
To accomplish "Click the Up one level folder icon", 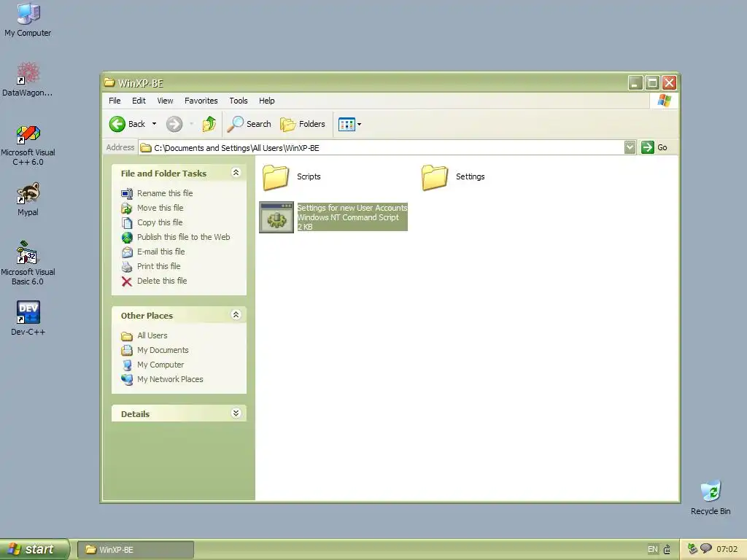I will click(209, 124).
